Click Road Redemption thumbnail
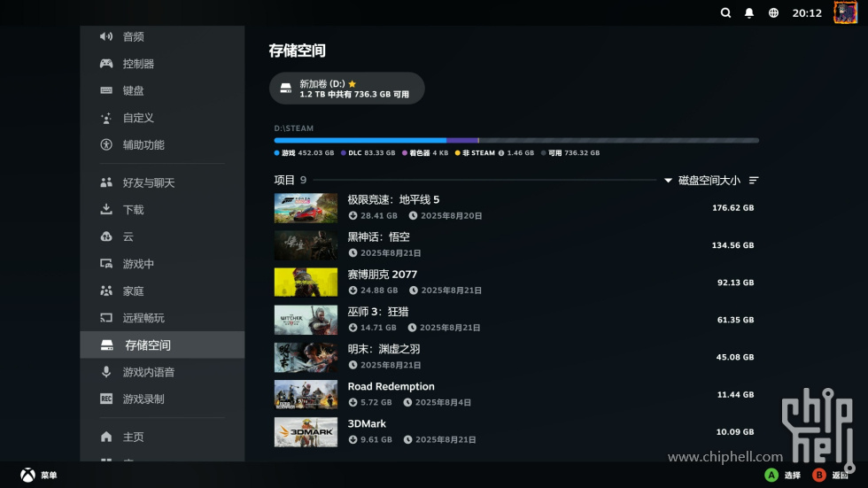The width and height of the screenshot is (868, 488). (x=306, y=394)
